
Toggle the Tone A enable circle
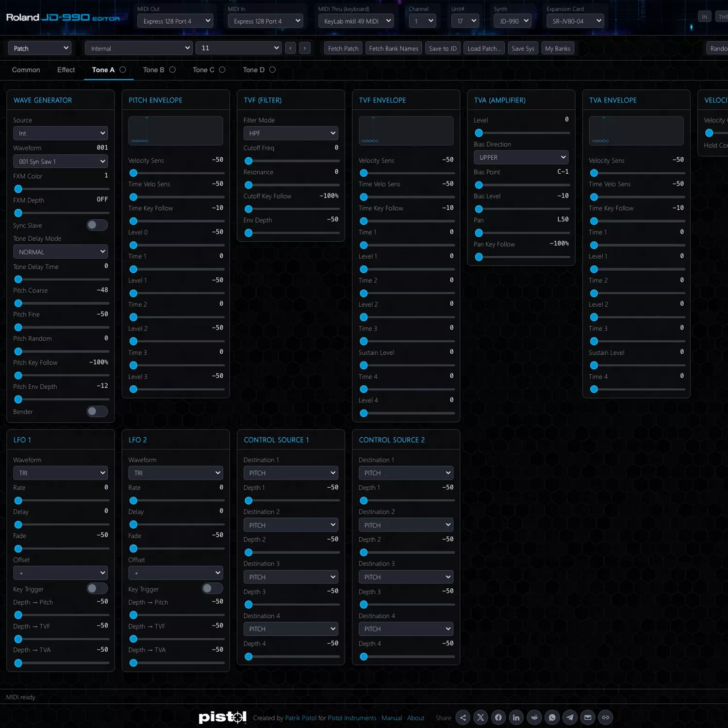pyautogui.click(x=123, y=69)
